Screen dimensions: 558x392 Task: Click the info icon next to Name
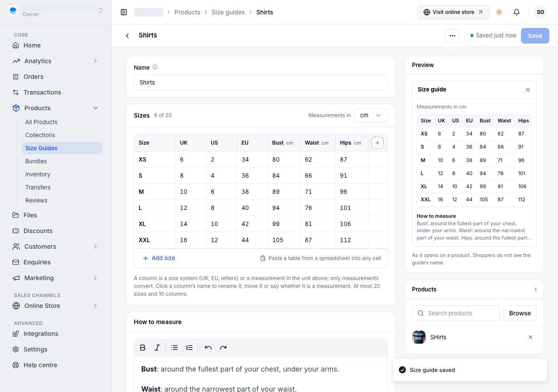[x=155, y=67]
